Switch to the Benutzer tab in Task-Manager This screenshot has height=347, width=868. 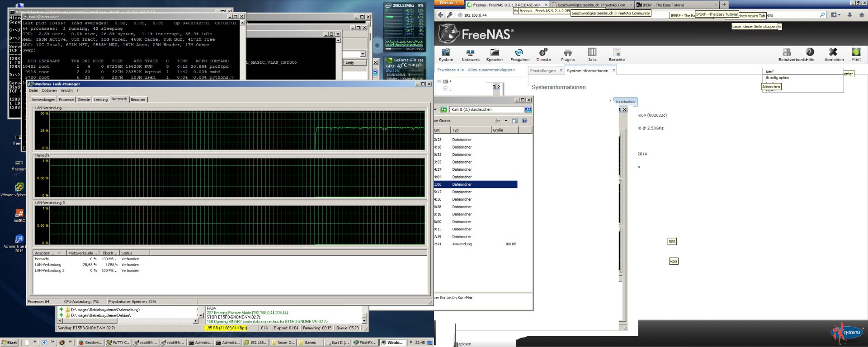tap(138, 99)
